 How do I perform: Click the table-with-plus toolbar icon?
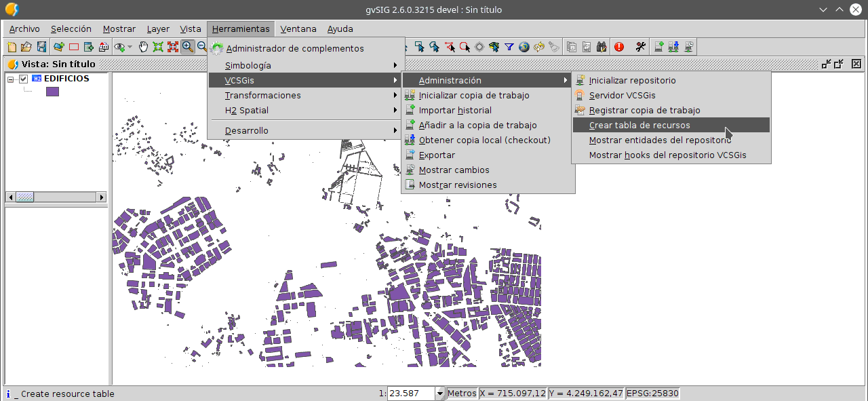(89, 47)
